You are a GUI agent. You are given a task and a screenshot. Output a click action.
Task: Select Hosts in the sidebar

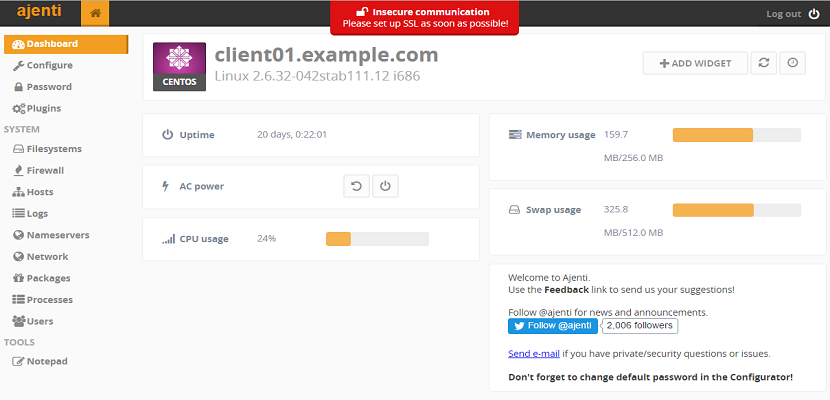[40, 192]
